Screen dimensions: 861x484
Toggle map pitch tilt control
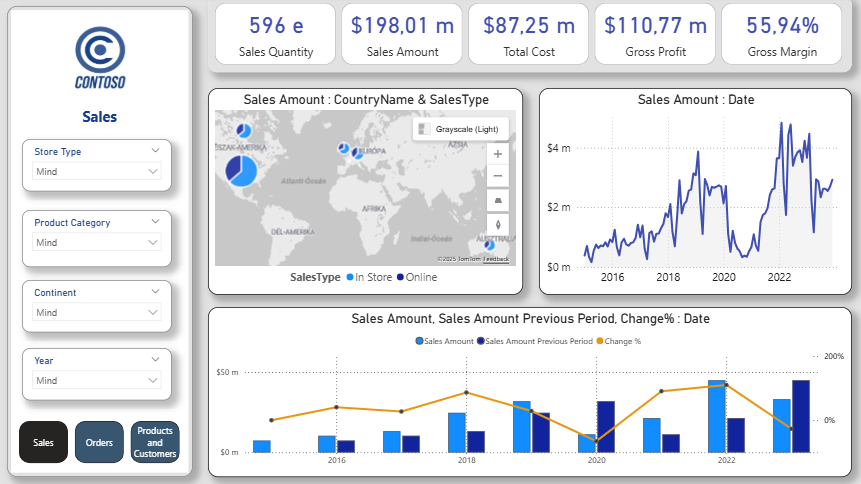pyautogui.click(x=497, y=201)
